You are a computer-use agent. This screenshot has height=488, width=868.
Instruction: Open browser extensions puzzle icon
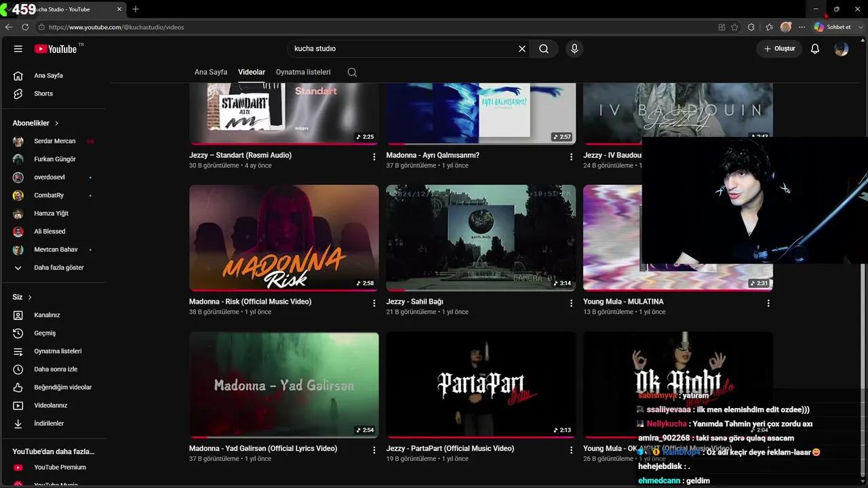tap(751, 27)
